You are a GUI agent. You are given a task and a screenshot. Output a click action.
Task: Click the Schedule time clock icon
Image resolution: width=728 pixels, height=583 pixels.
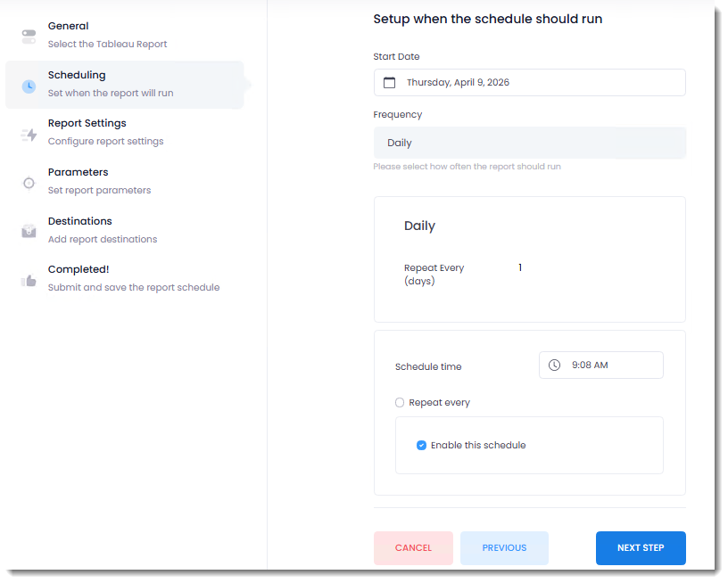[x=554, y=365]
